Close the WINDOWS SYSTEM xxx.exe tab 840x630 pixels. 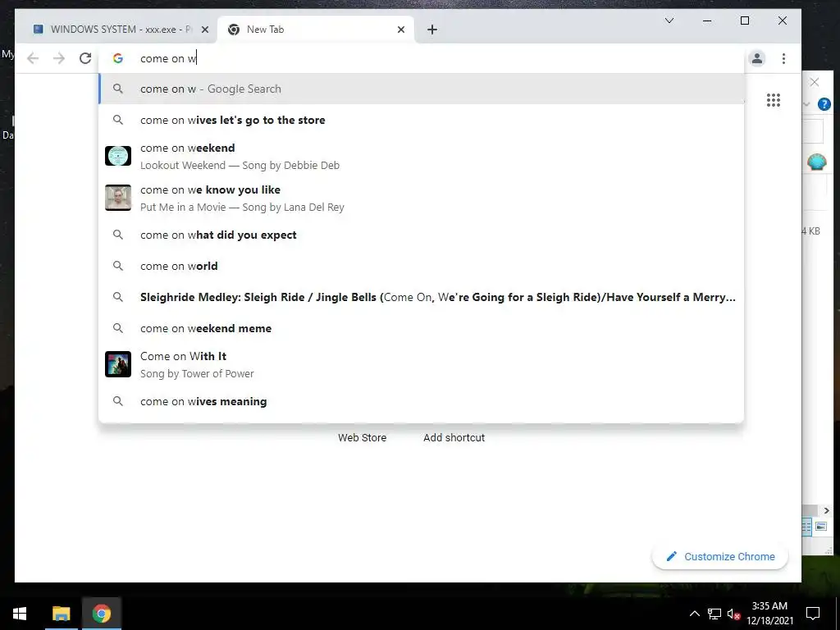pos(204,30)
